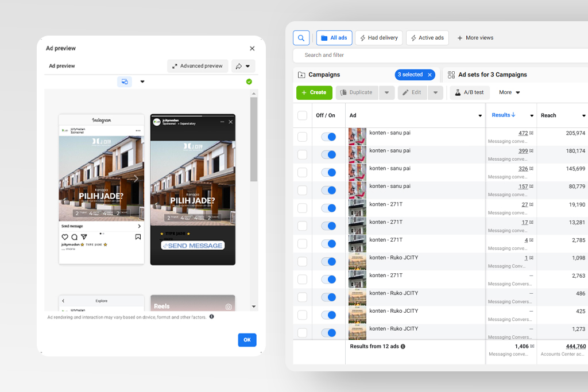Expand the Edit dropdown arrow

coord(436,92)
